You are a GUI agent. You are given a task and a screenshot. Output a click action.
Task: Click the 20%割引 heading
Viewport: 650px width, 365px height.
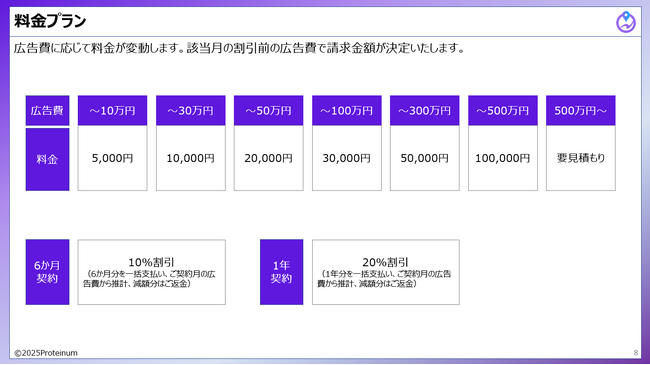pos(386,262)
